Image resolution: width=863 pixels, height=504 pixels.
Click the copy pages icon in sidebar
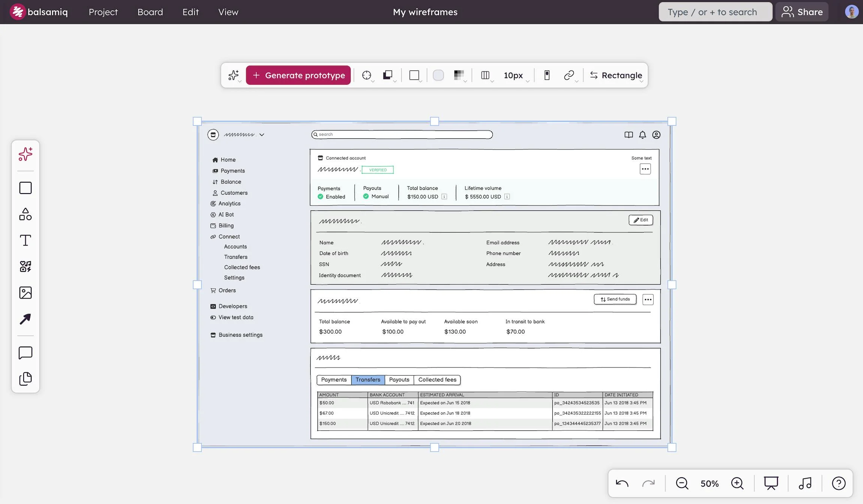[x=26, y=379]
